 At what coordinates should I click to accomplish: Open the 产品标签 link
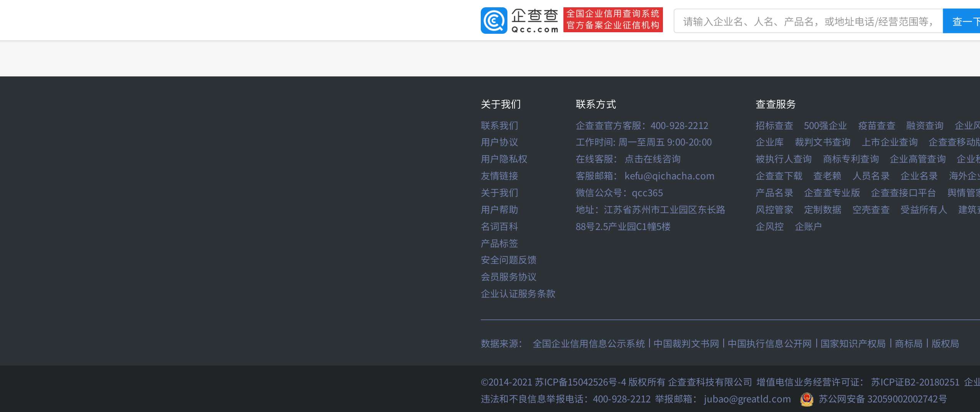pos(499,243)
